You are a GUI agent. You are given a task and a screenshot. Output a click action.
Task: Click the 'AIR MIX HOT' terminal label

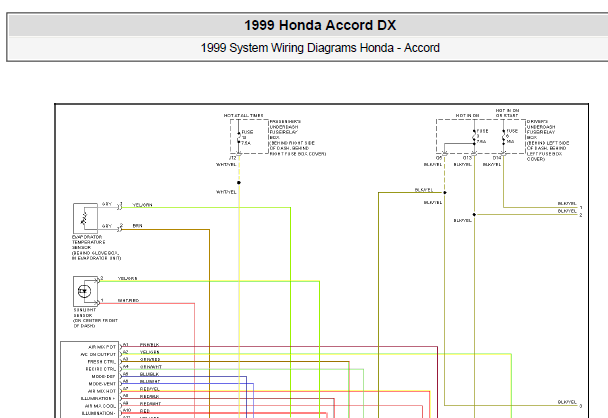102,391
